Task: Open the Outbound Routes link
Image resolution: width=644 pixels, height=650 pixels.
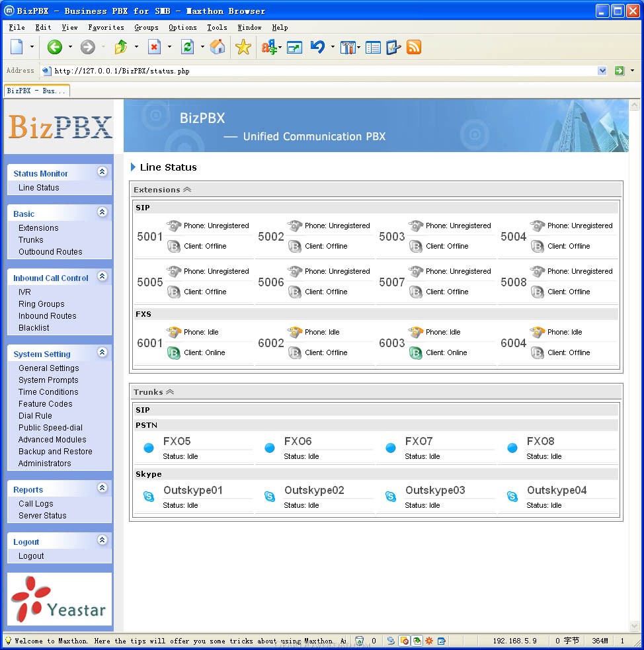Action: tap(50, 252)
